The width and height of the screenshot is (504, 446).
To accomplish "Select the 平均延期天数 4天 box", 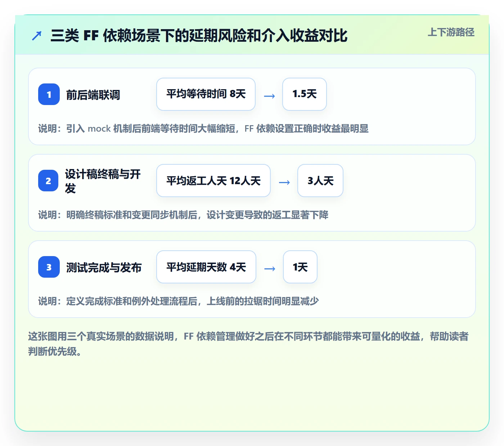I will pyautogui.click(x=206, y=267).
